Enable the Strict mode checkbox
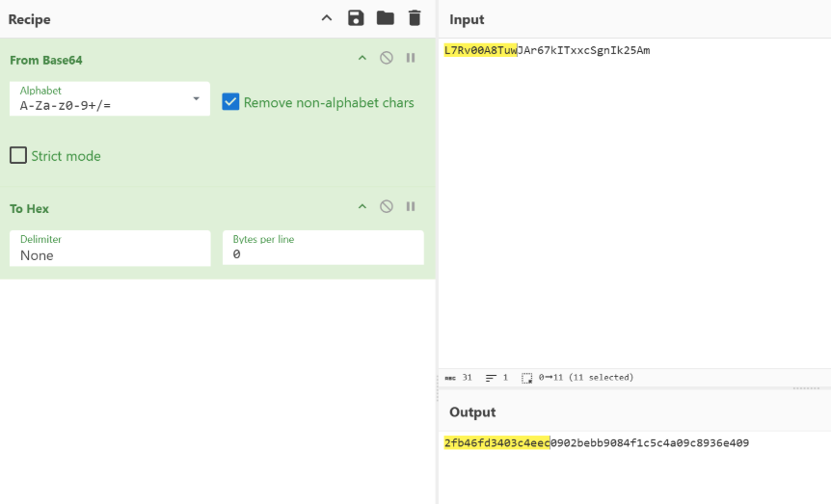This screenshot has height=504, width=831. [x=18, y=155]
